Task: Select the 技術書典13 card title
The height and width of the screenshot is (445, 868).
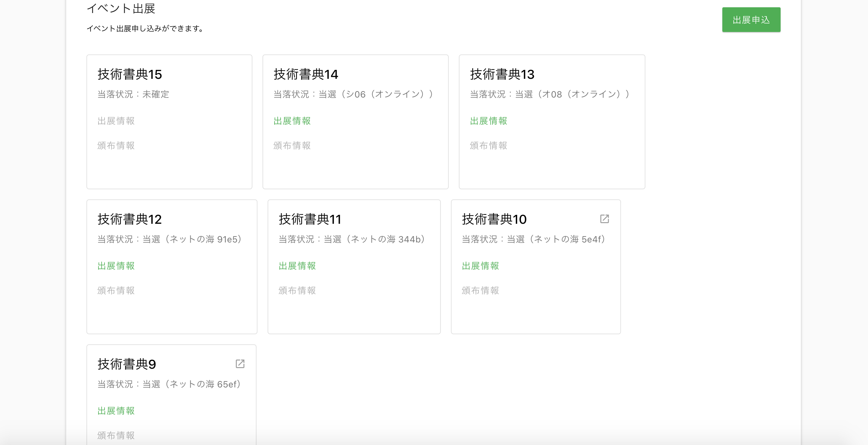Action: click(x=502, y=74)
